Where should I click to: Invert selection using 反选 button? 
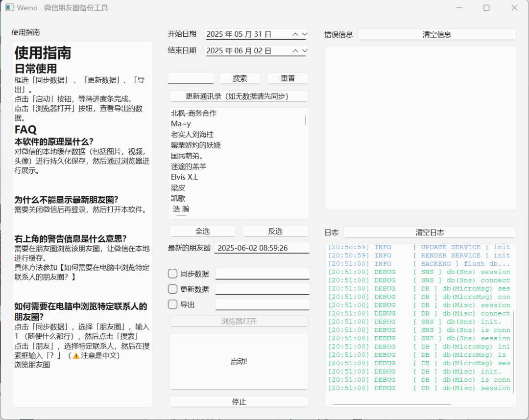275,231
